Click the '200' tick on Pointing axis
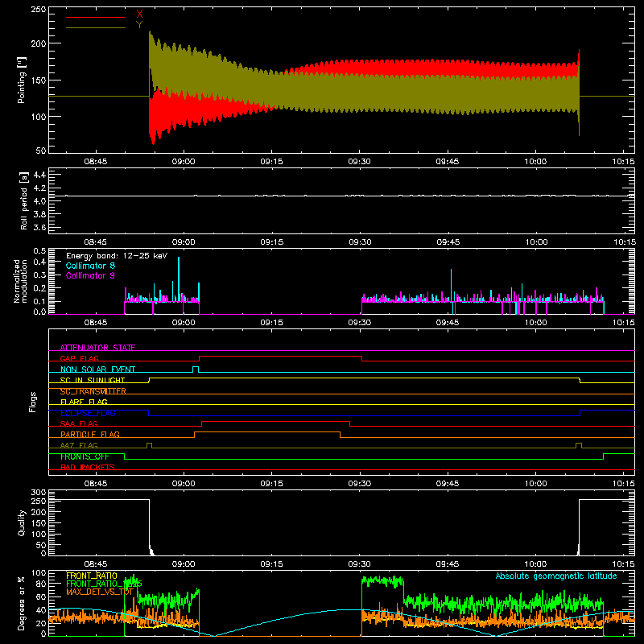Viewport: 644px width, 644px height. pyautogui.click(x=39, y=43)
